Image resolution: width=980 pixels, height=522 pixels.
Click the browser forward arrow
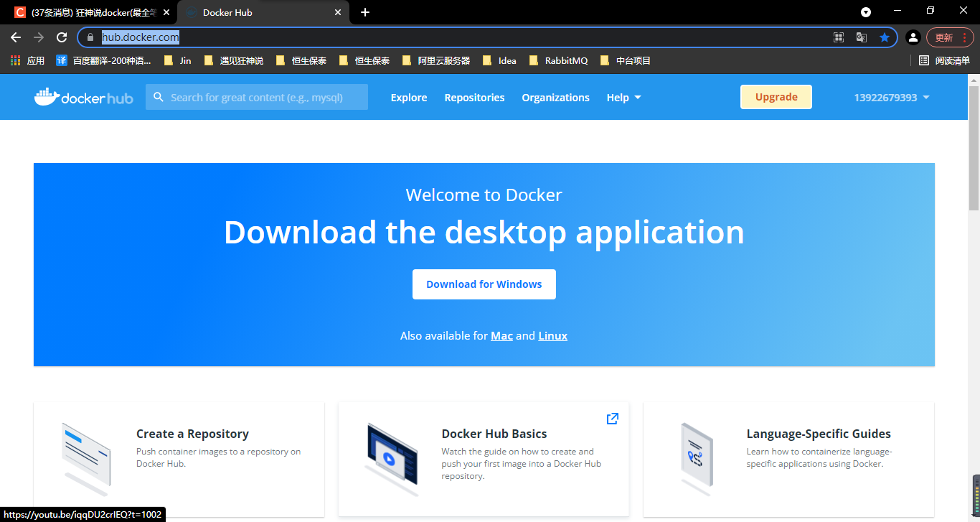(x=39, y=37)
